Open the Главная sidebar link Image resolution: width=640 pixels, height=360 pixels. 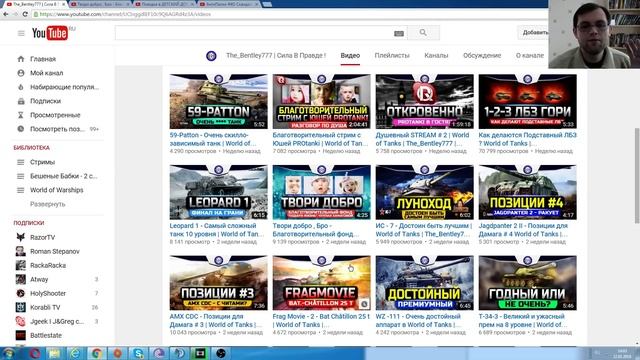point(43,59)
